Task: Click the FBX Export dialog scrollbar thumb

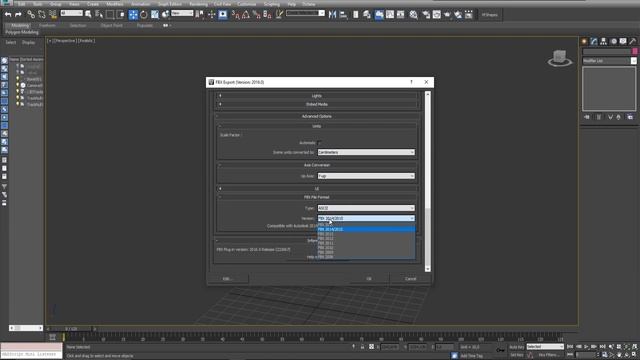Action: click(x=427, y=237)
